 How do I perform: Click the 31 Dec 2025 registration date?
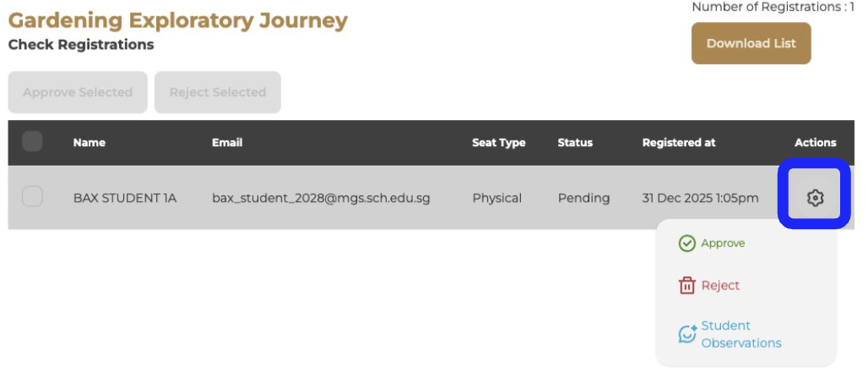point(700,199)
